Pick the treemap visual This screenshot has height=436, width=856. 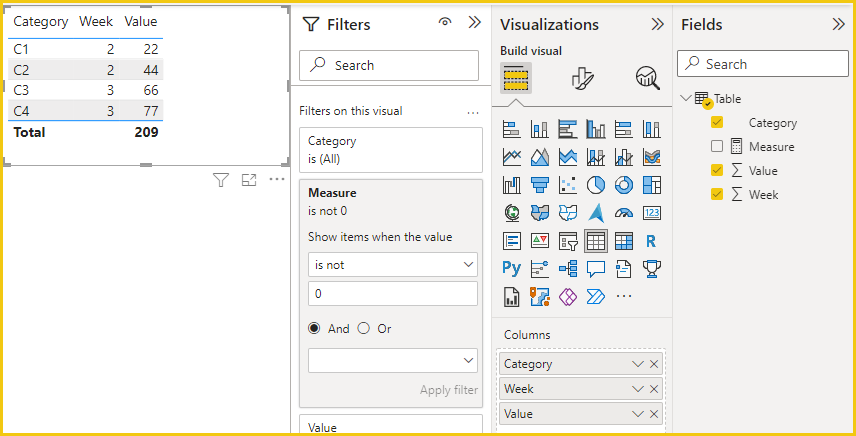pyautogui.click(x=652, y=185)
